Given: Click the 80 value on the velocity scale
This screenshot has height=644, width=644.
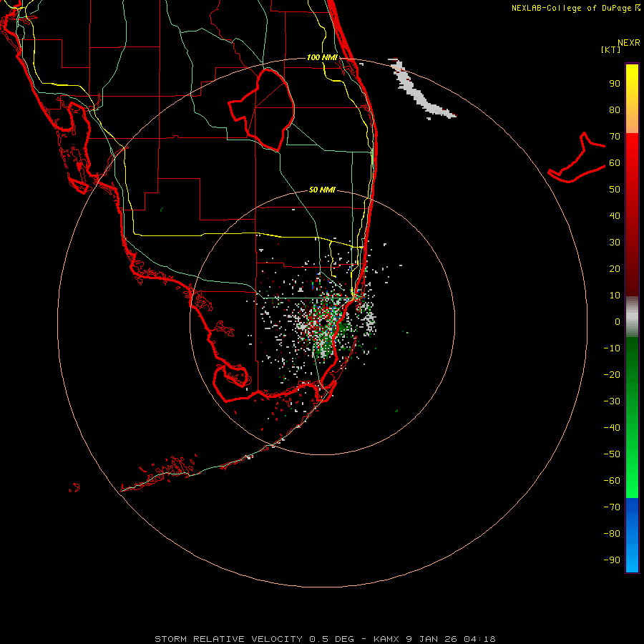Looking at the screenshot, I should click(615, 110).
